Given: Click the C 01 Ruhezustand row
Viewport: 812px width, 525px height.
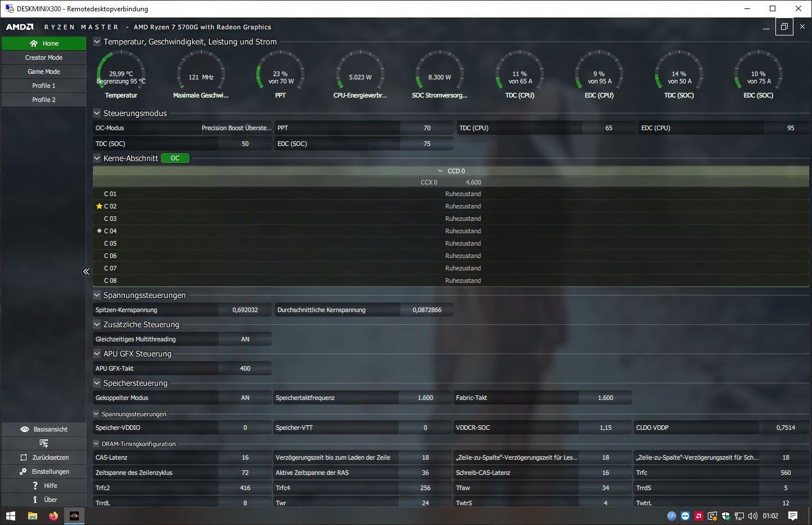Looking at the screenshot, I should point(450,194).
